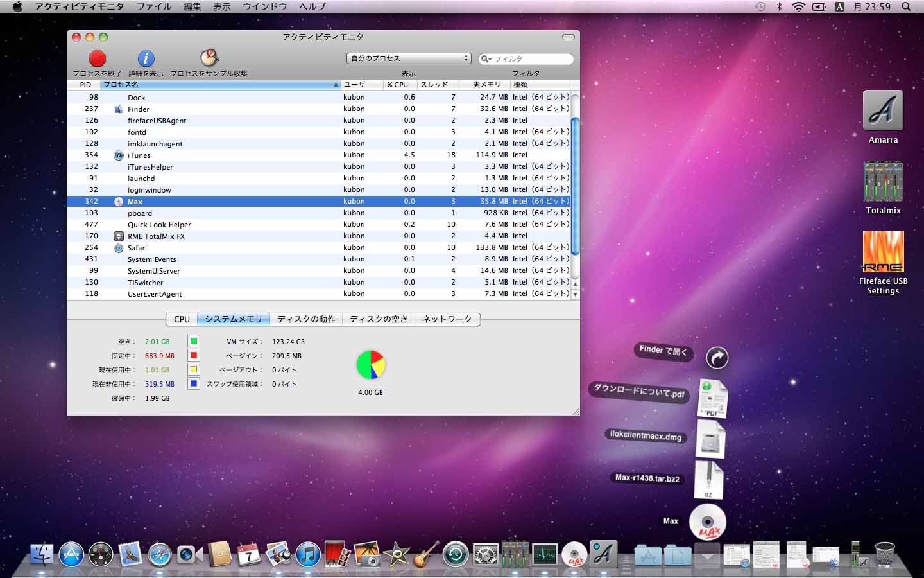
Task: Click the process list vertical scrollbar
Action: (x=575, y=185)
